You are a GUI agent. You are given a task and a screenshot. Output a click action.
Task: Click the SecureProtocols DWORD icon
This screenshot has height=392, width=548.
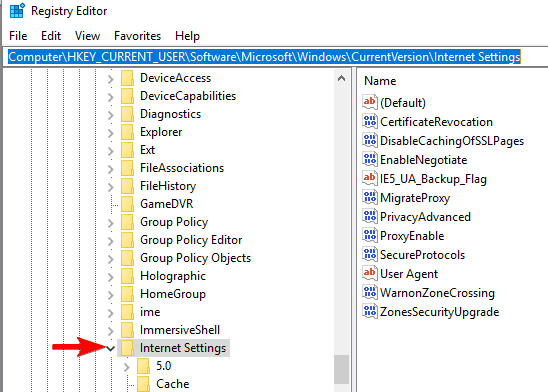370,255
